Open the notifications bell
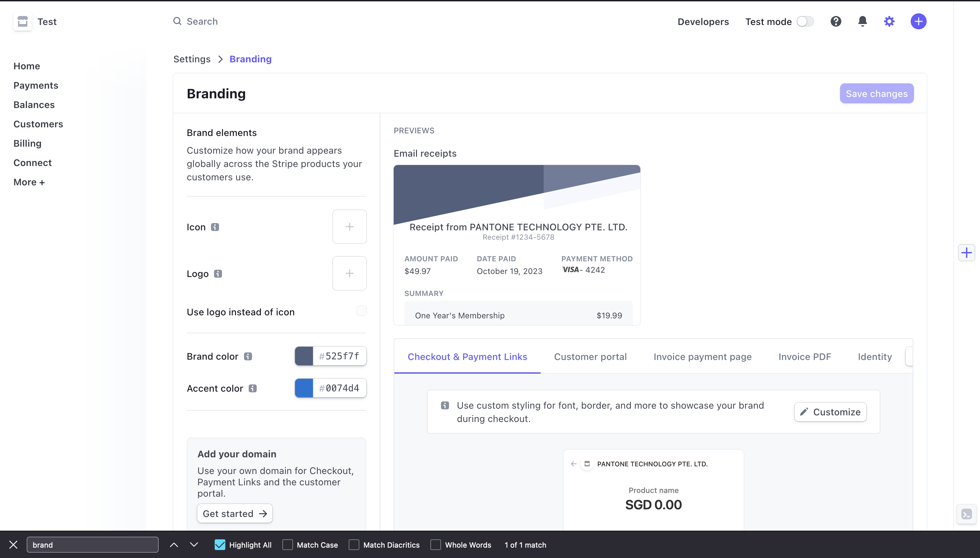Image resolution: width=980 pixels, height=558 pixels. [862, 21]
